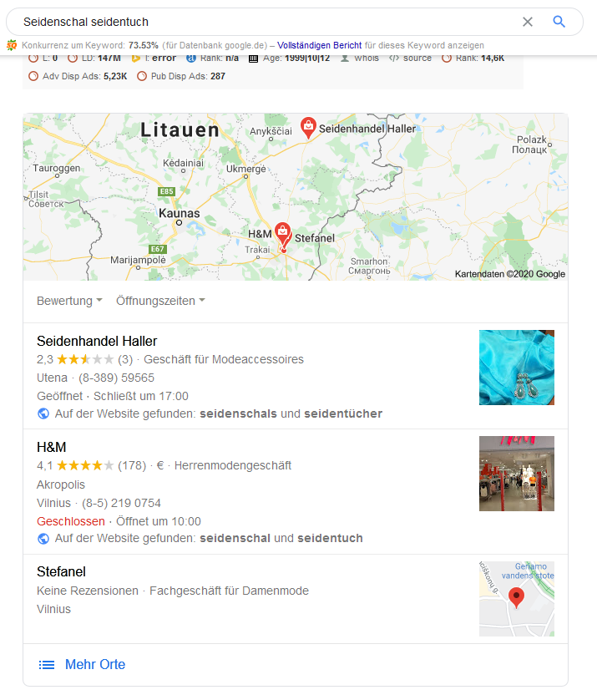Click the SEOquake icon beside Konkurrenz

12,45
